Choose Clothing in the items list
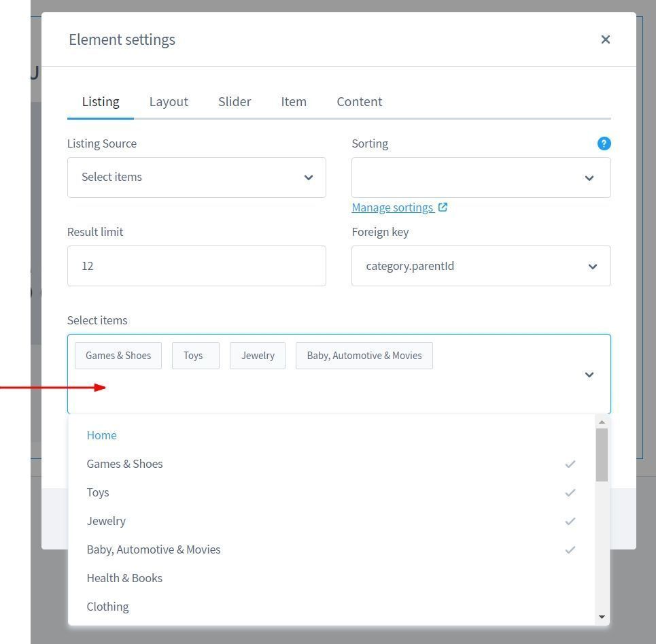 click(107, 607)
